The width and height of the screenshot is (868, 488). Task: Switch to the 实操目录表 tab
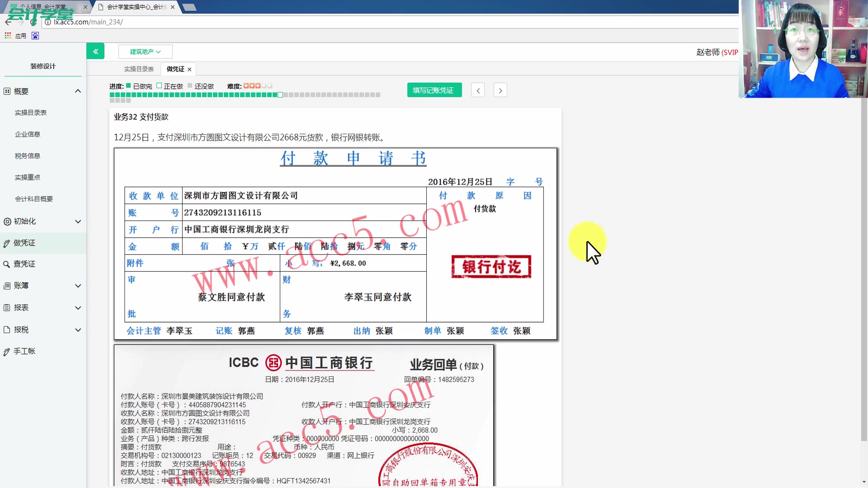coord(139,69)
